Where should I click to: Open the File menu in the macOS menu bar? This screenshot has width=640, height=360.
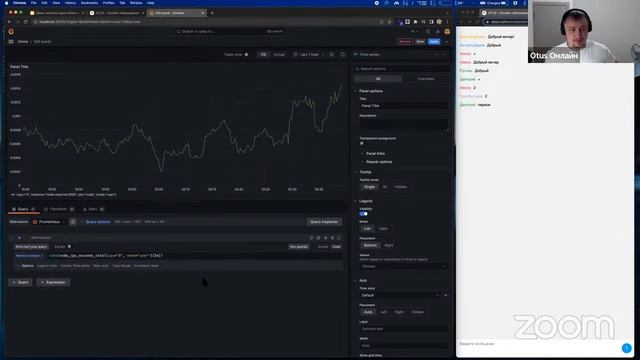tap(33, 3)
